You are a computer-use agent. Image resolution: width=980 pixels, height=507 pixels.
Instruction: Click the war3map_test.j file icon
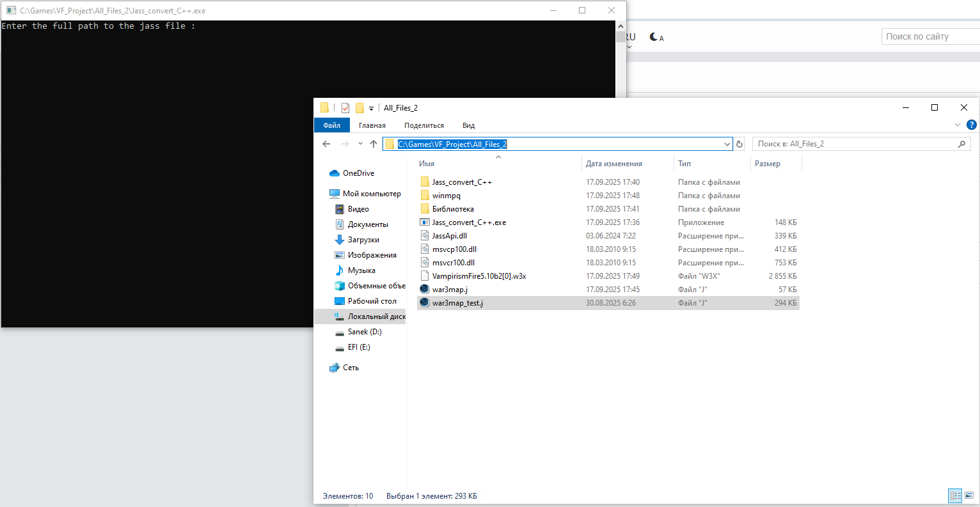tap(425, 303)
